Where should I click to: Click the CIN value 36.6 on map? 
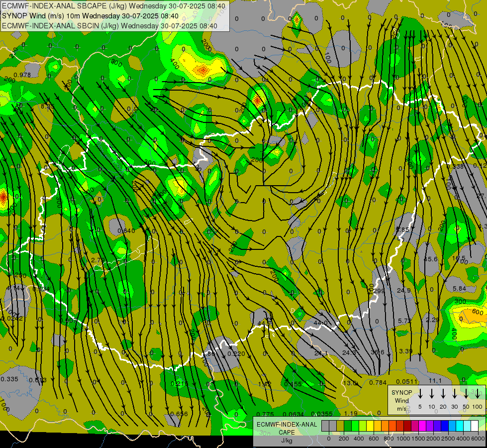point(378,352)
